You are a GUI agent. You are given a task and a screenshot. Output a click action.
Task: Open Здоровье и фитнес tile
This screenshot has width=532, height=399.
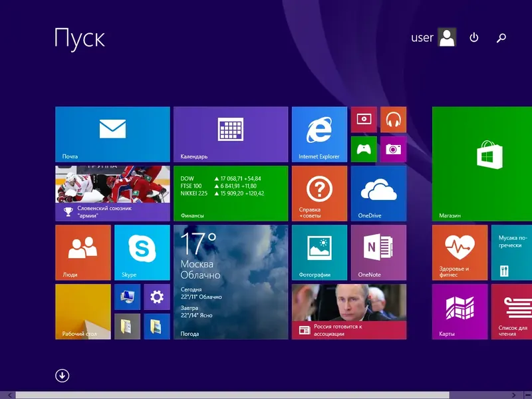pyautogui.click(x=460, y=253)
